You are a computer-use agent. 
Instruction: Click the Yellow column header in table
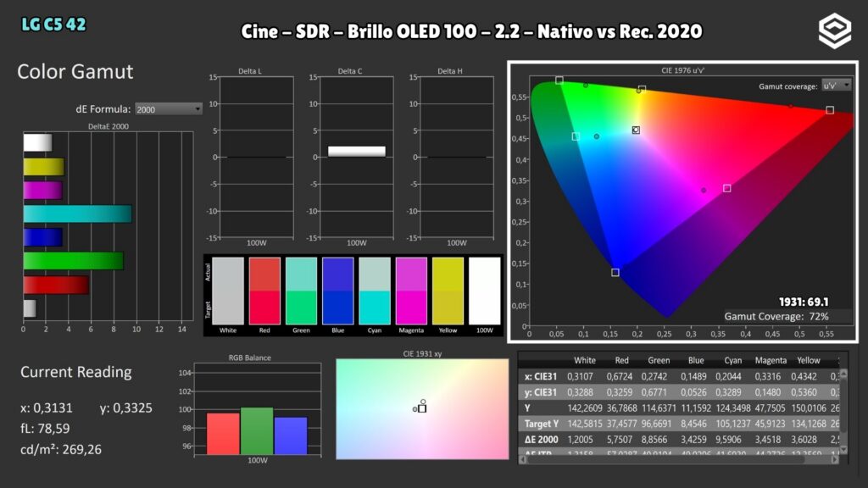tap(808, 360)
